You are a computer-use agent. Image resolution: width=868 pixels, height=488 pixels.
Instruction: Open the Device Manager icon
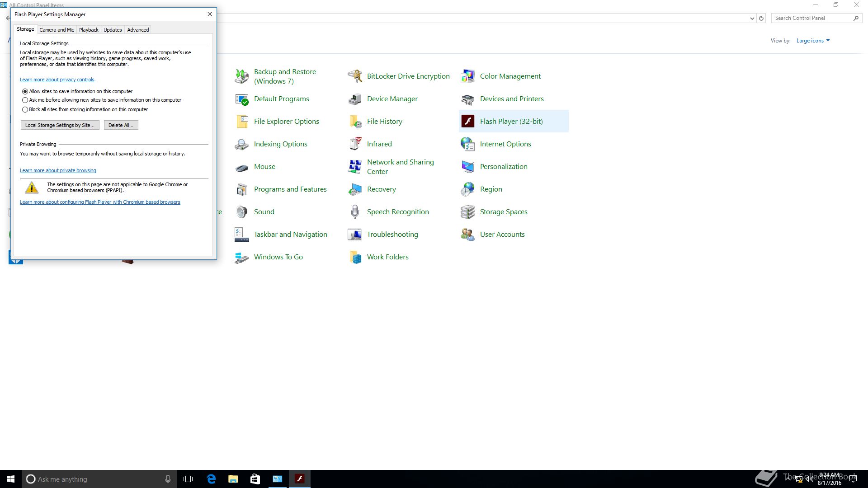click(355, 99)
